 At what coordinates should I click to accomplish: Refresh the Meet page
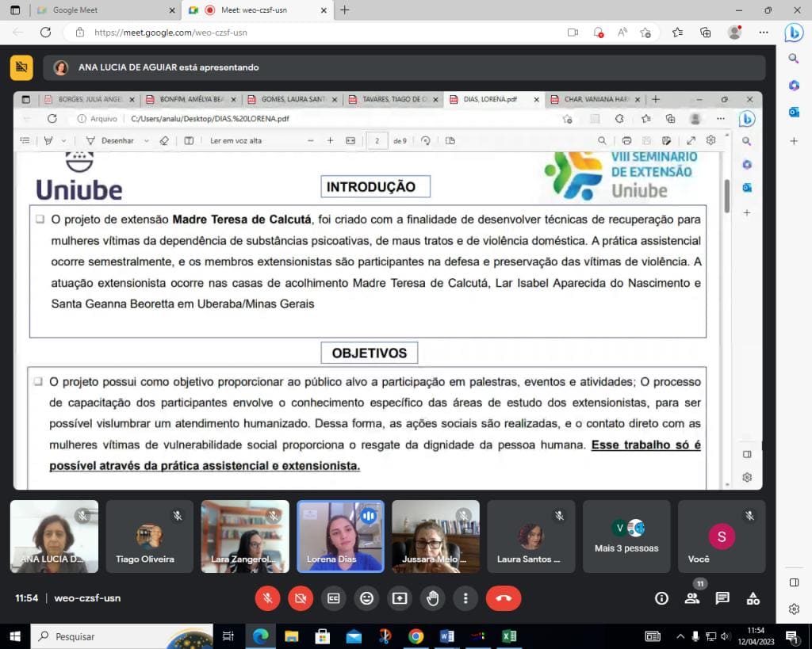45,32
